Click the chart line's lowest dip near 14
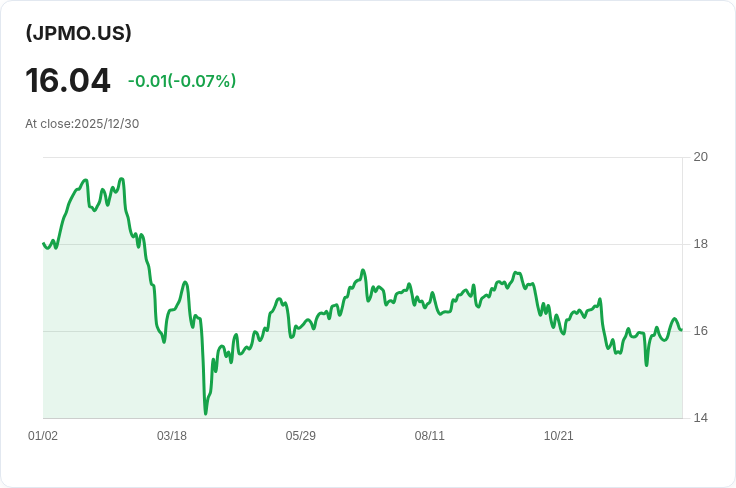This screenshot has height=488, width=736. (206, 412)
